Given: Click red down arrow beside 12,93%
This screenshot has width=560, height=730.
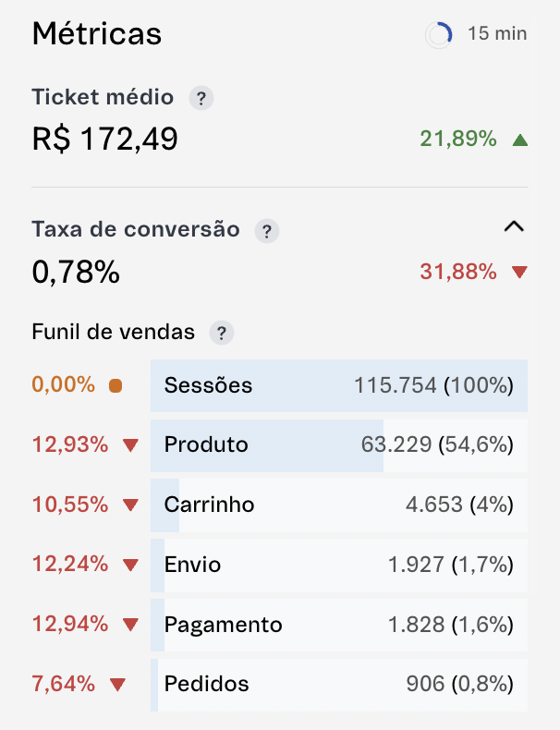Looking at the screenshot, I should point(130,445).
